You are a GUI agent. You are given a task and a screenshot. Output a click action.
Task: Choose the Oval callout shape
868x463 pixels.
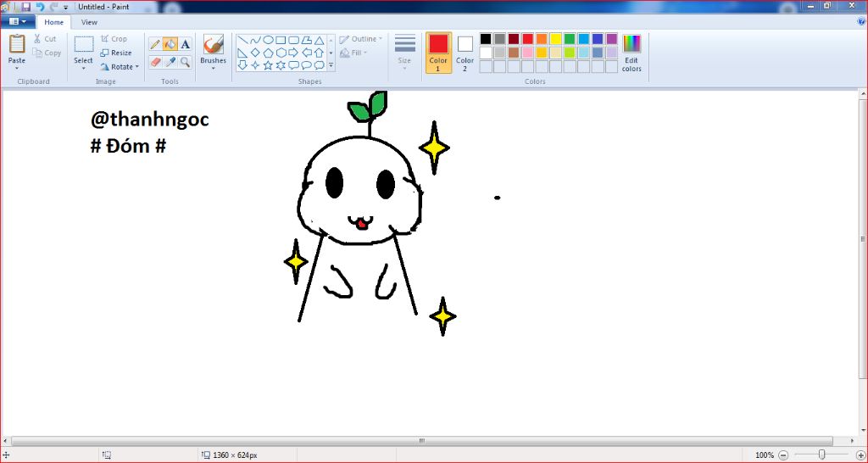(x=306, y=65)
